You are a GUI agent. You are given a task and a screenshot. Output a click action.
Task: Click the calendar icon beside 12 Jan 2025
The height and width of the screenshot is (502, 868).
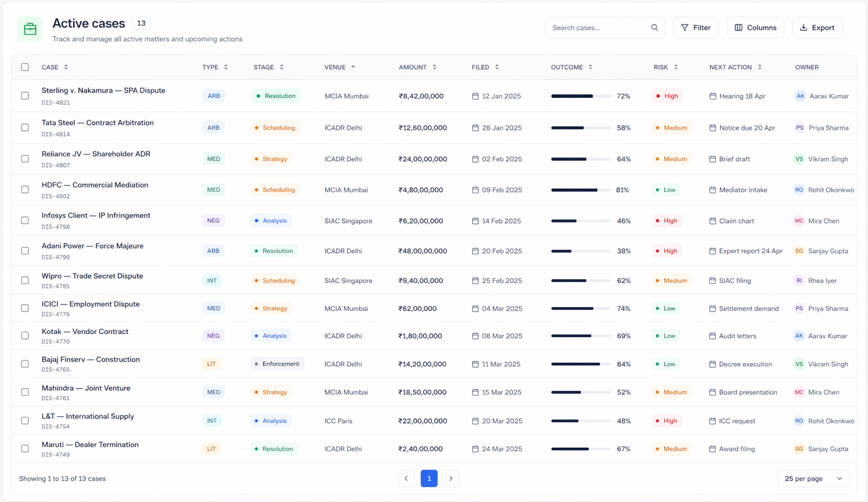coord(475,96)
